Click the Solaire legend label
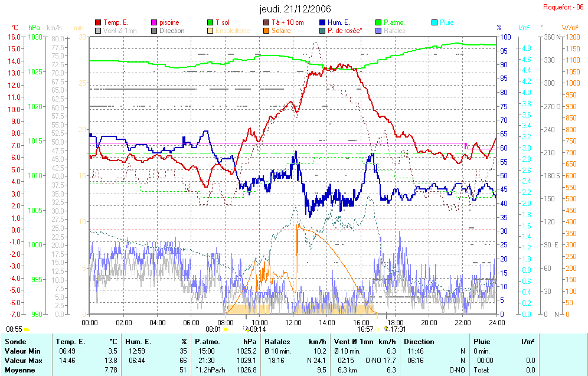 click(281, 31)
